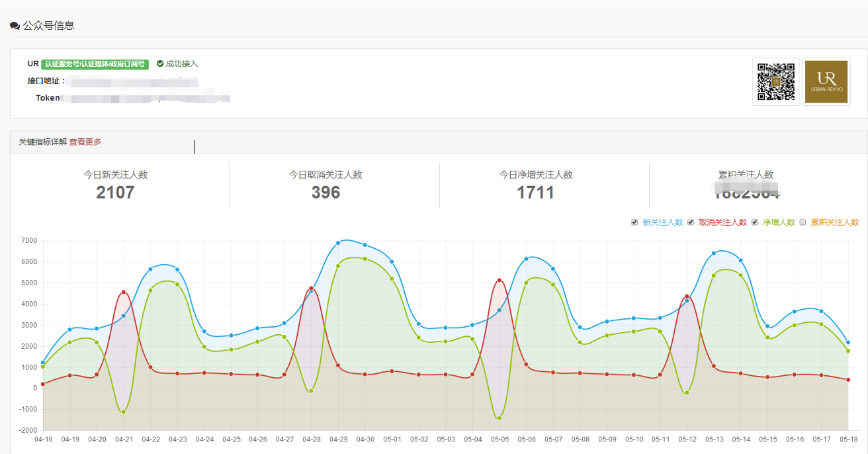
Task: Uncheck the 新关注人数 checkbox
Action: [x=635, y=222]
